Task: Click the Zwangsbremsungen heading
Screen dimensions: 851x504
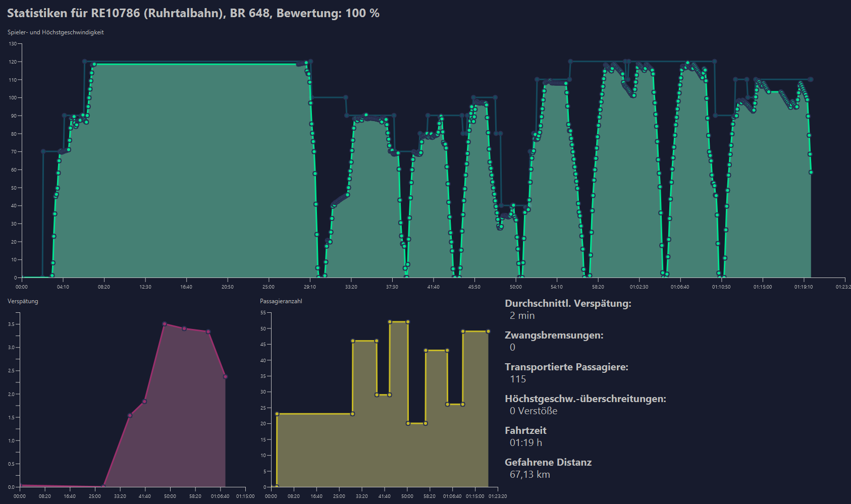Action: pyautogui.click(x=554, y=335)
